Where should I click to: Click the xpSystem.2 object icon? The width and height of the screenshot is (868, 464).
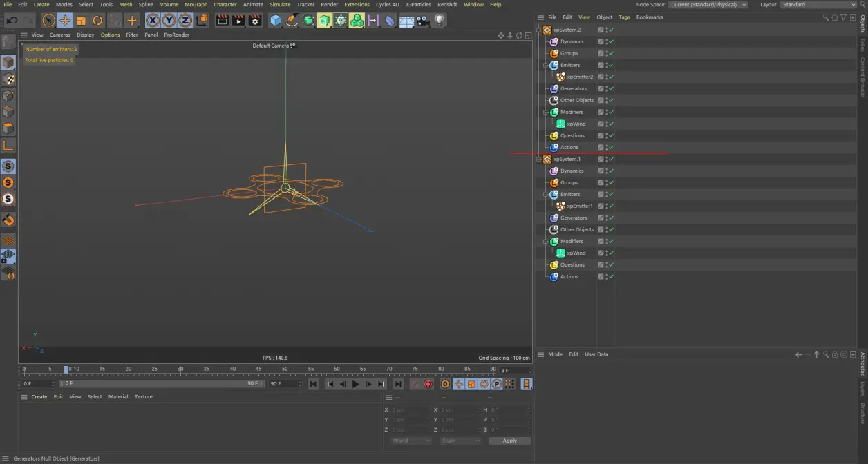pos(546,30)
